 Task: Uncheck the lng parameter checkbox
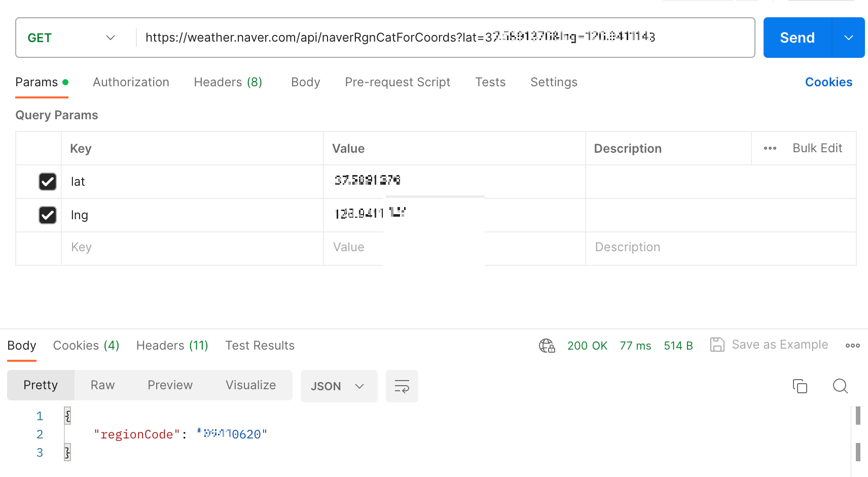click(48, 215)
